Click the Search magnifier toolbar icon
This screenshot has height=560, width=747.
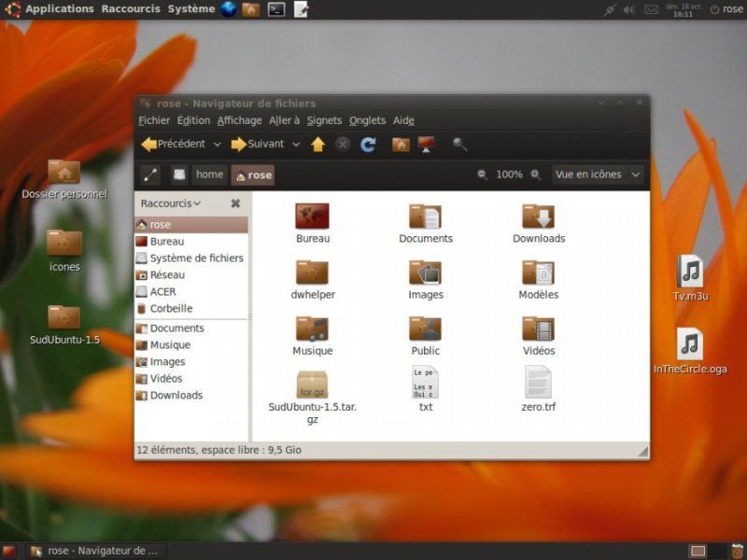point(459,145)
